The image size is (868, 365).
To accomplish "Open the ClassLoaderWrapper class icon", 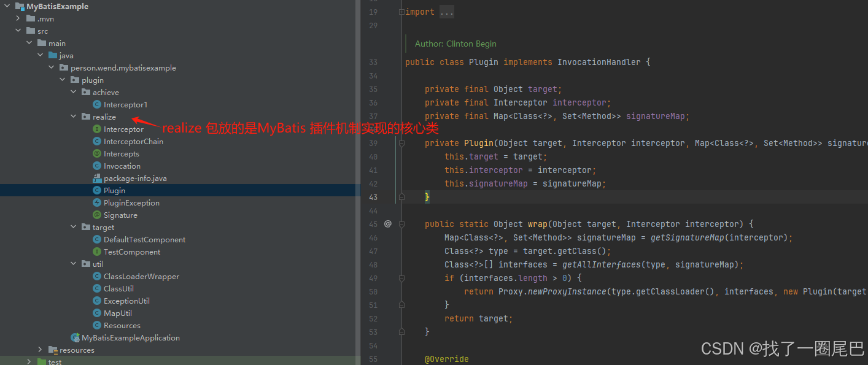I will tap(97, 276).
